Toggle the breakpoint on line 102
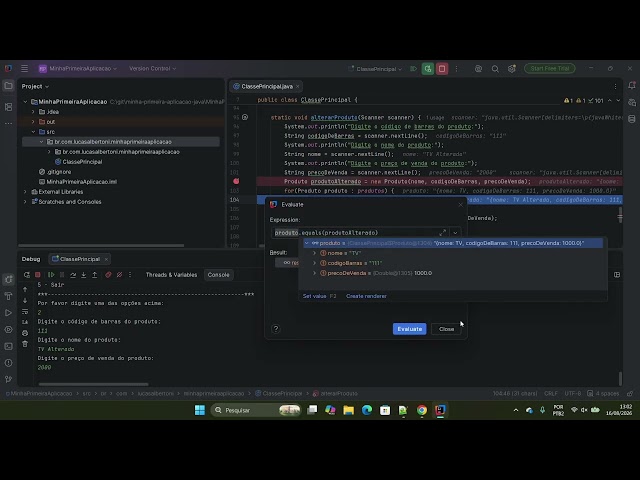Image resolution: width=640 pixels, height=480 pixels. [x=236, y=181]
